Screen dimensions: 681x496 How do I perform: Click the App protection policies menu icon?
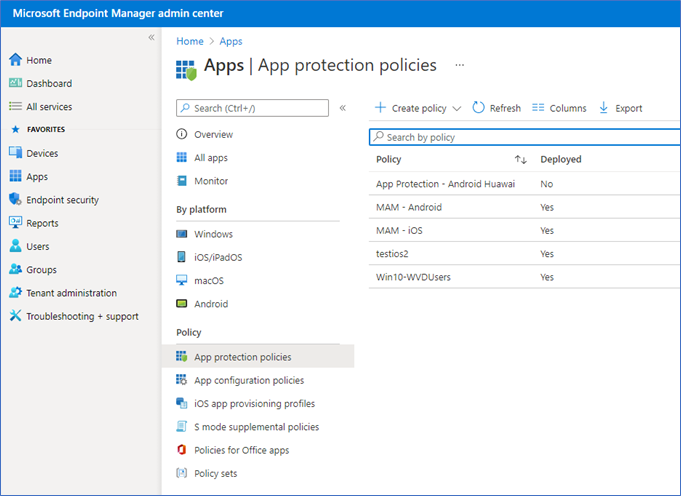(x=182, y=357)
